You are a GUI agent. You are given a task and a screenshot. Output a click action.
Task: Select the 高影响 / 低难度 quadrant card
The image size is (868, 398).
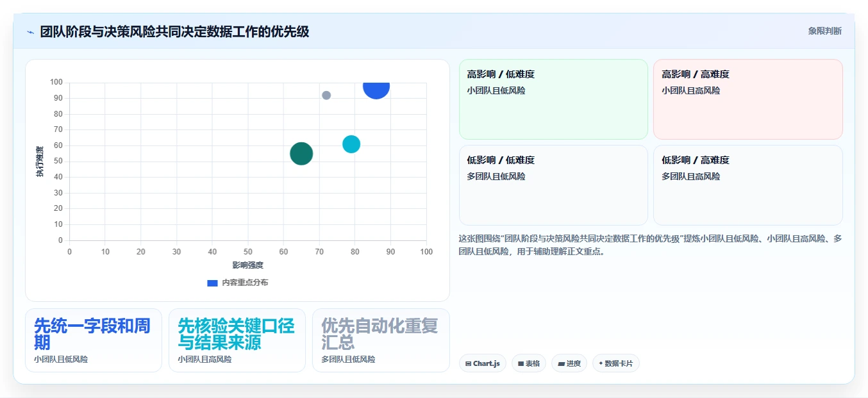coord(554,99)
